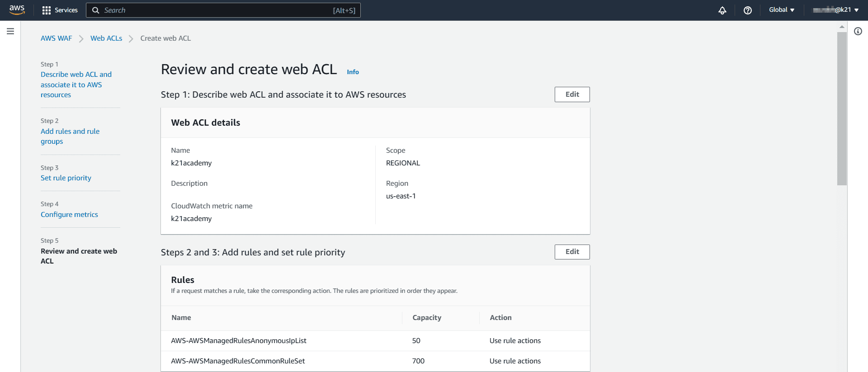Go to AWS WAF breadcrumb
This screenshot has width=868, height=372.
coord(56,38)
